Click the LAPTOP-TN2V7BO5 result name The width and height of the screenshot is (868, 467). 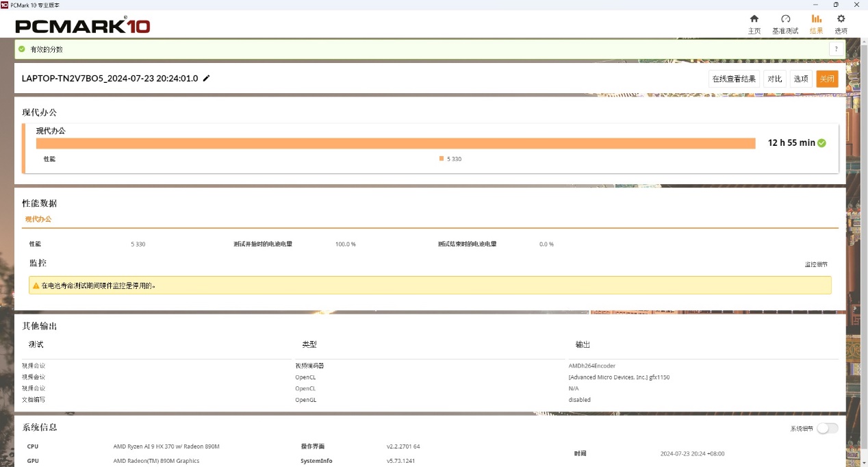pos(110,78)
